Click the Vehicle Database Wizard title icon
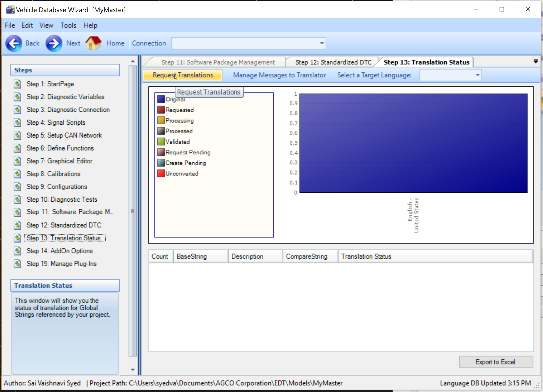 pos(10,10)
